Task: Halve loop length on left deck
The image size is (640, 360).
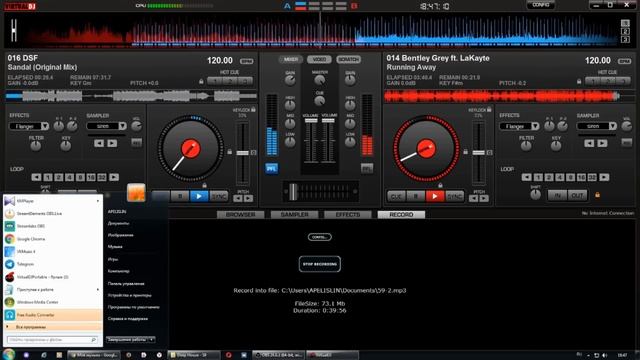Action: point(36,177)
